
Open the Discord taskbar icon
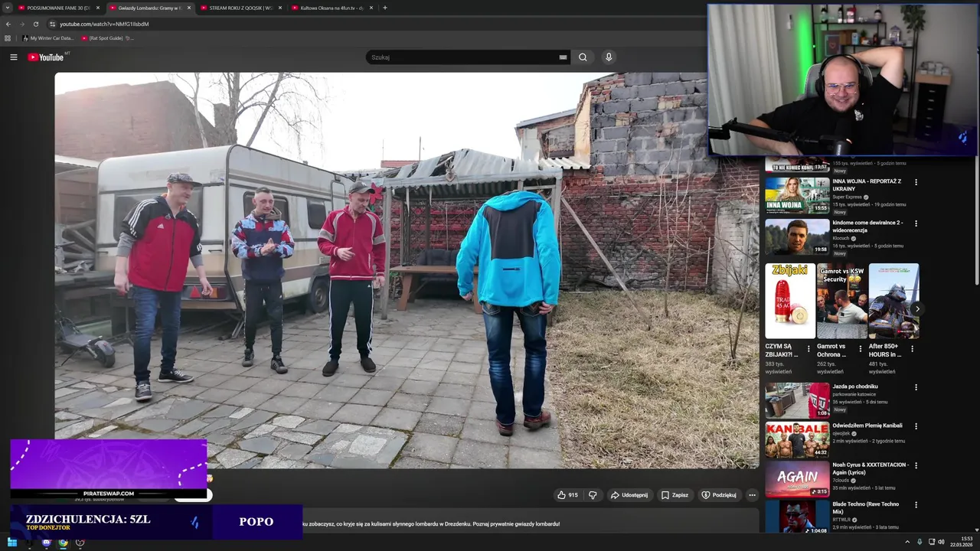pyautogui.click(x=46, y=543)
